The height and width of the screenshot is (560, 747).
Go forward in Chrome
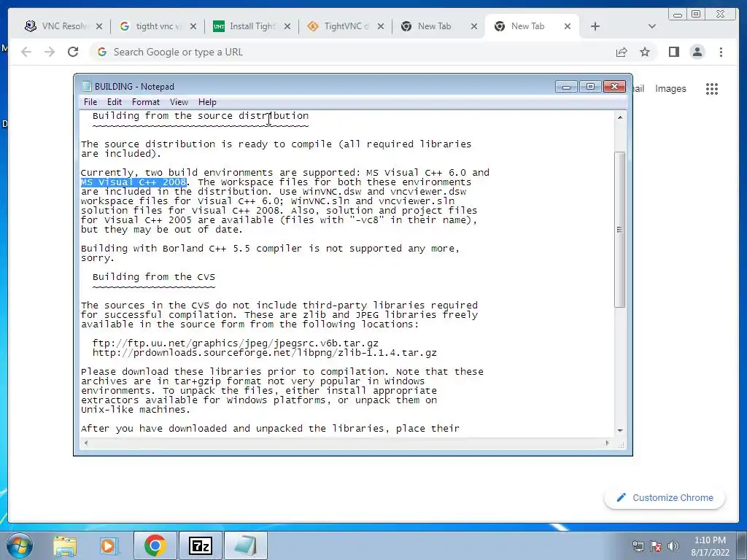50,52
